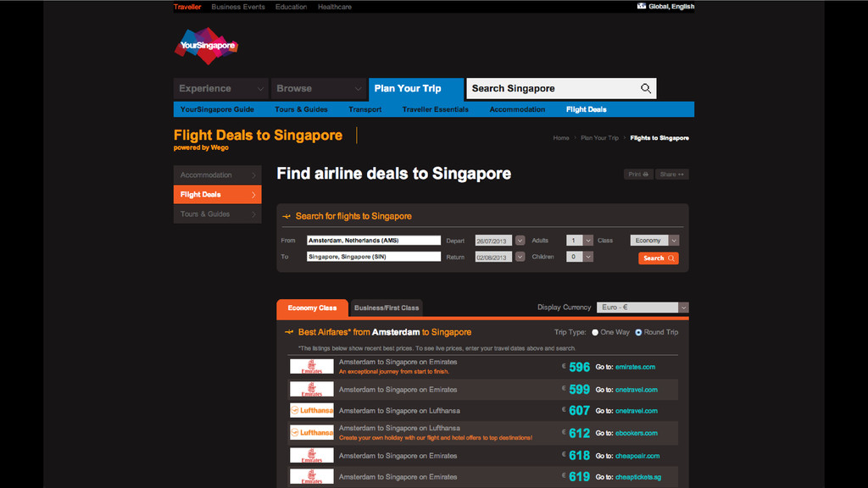
Task: Open the Return date picker arrow
Action: click(520, 257)
